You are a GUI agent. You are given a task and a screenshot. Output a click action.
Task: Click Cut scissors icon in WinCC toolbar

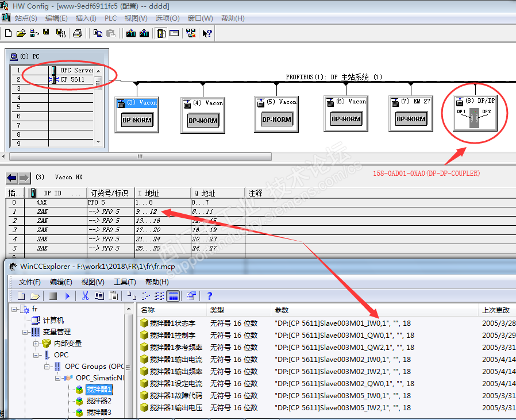[x=85, y=296]
